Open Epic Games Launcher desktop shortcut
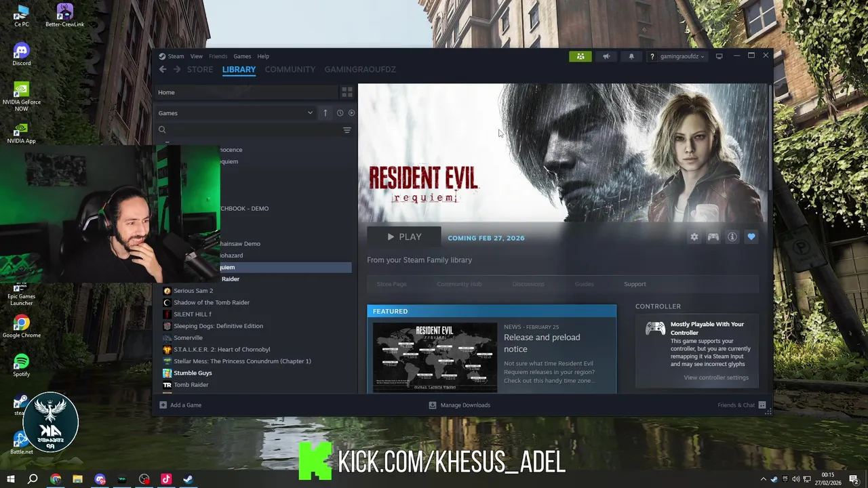The image size is (868, 488). tap(21, 293)
